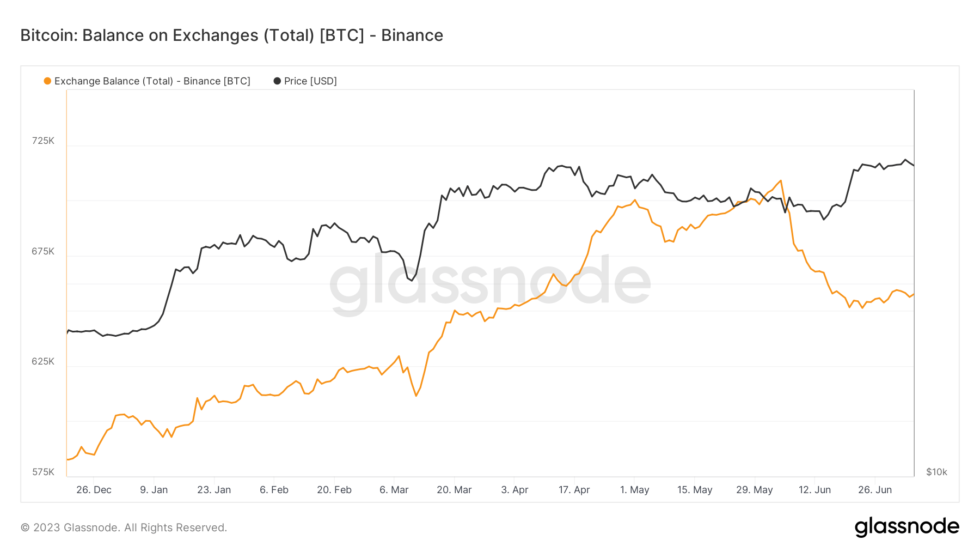The width and height of the screenshot is (980, 552).
Task: Toggle the Exchange Balance (Total) legend label
Action: tap(152, 81)
